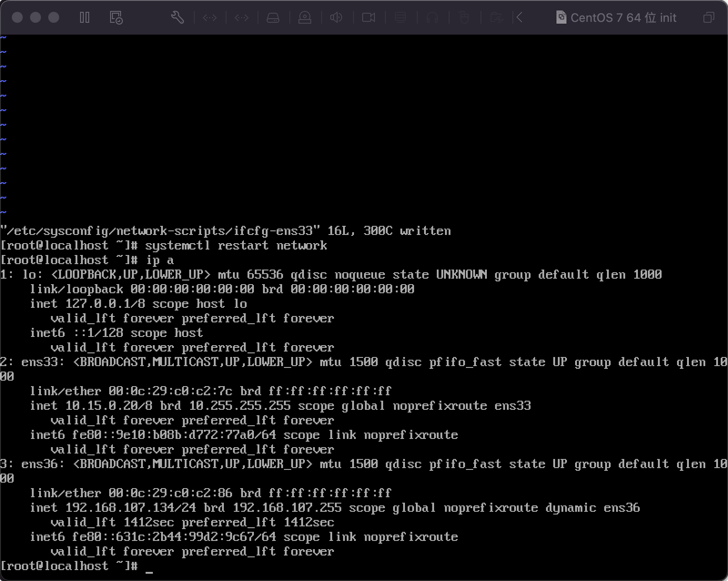The width and height of the screenshot is (728, 581).
Task: Click the USB mouse device icon
Action: click(464, 18)
